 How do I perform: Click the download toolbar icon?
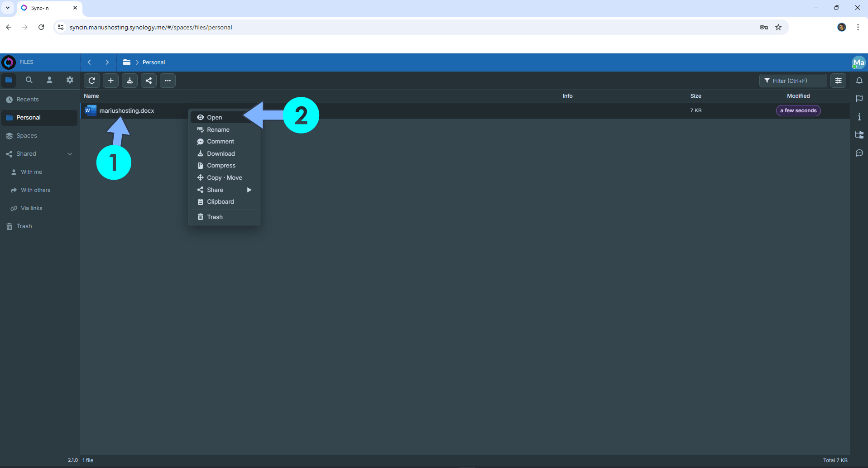(129, 81)
